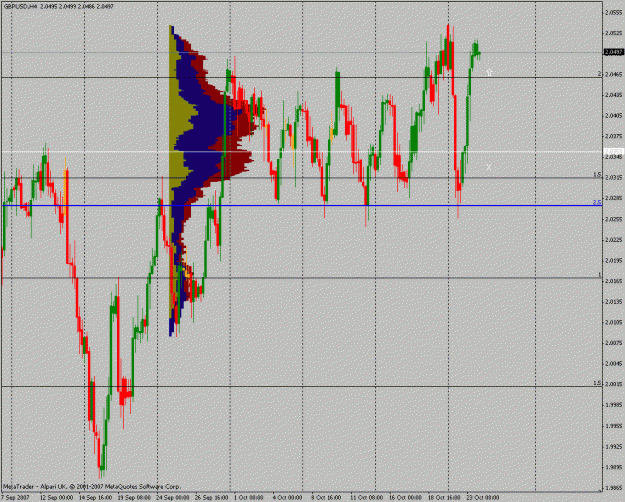This screenshot has height=502, width=625.
Task: Click price axis value 1.9955
Action: 614,426
